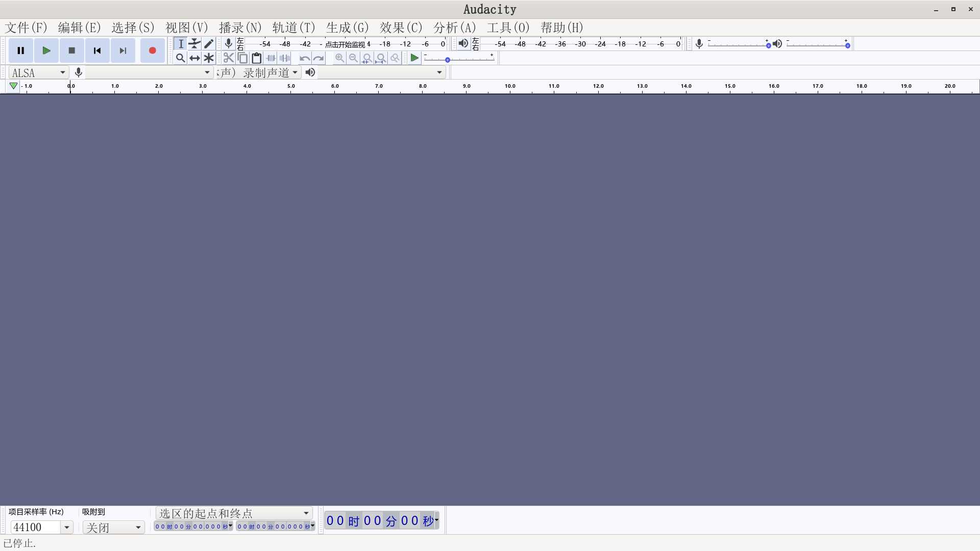Open selection start time format arrow
This screenshot has width=980, height=551.
231,525
